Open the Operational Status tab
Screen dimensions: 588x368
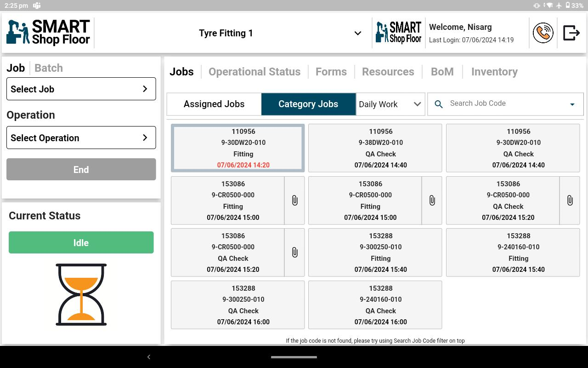click(254, 72)
